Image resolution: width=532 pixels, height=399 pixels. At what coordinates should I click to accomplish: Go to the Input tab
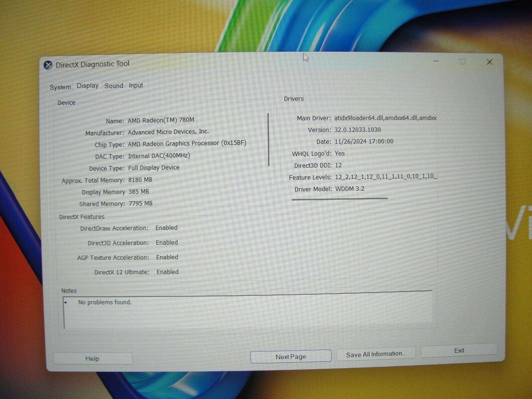point(136,85)
